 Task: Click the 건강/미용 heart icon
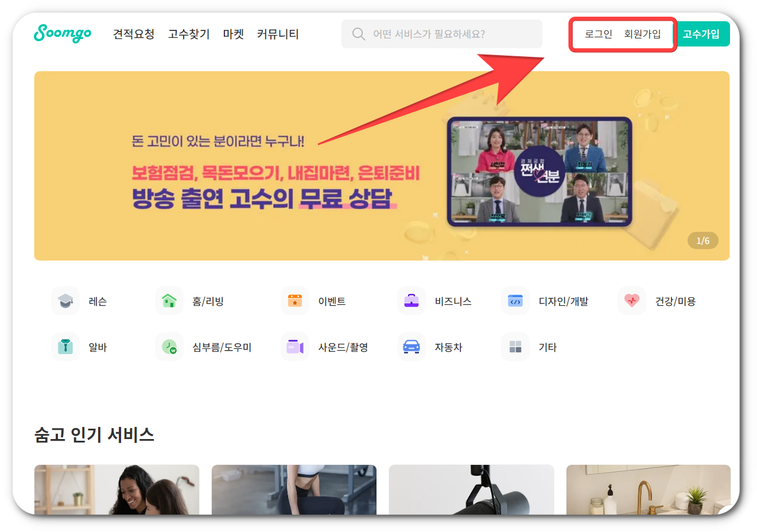click(631, 301)
